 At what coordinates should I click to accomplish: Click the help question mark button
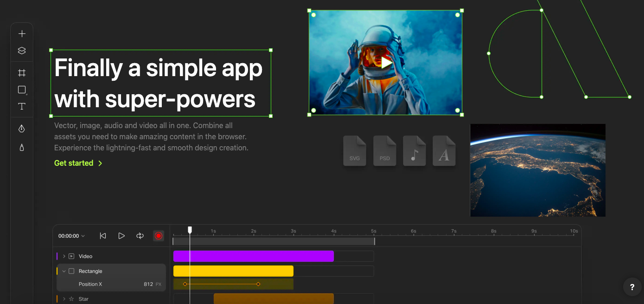[632, 287]
